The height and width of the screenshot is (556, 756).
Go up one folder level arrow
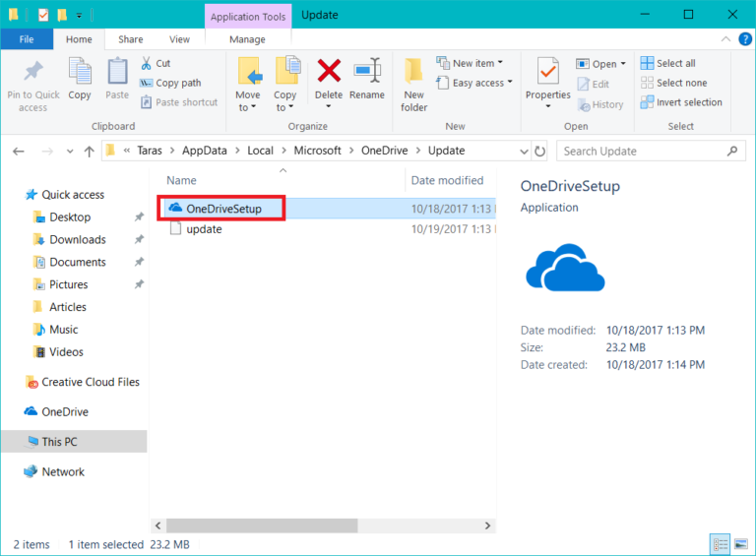pos(90,152)
